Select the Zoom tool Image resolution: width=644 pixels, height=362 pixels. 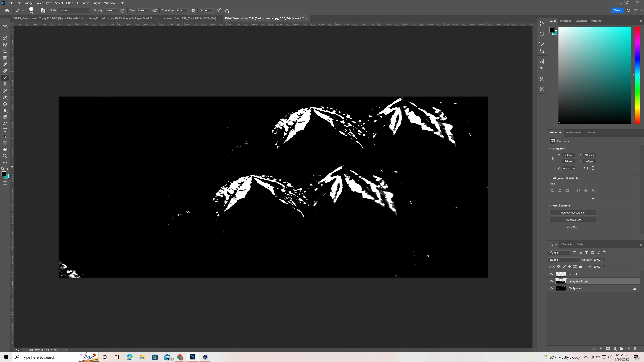click(x=5, y=156)
